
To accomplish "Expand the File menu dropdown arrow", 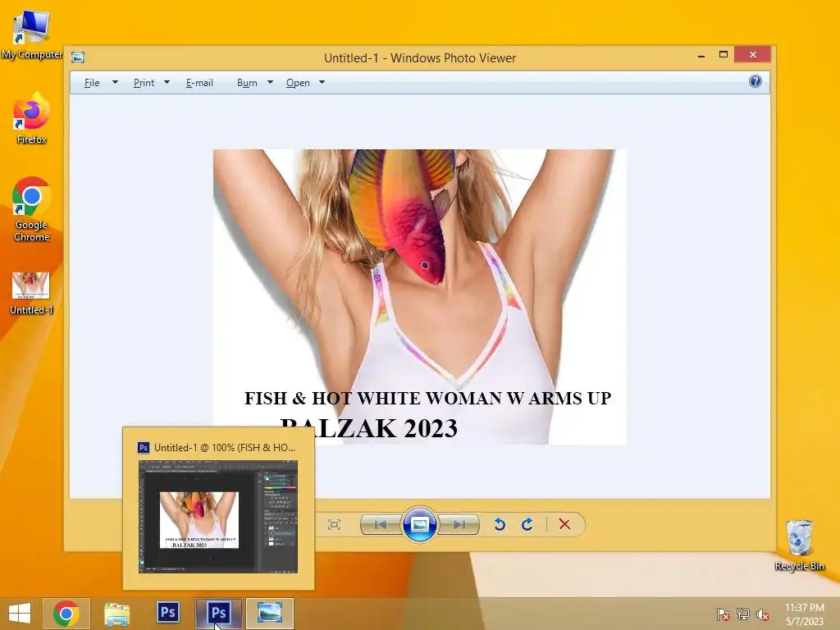I will 115,83.
